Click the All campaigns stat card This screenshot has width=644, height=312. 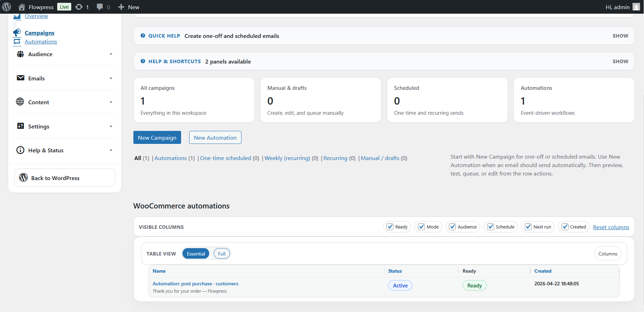pyautogui.click(x=194, y=100)
